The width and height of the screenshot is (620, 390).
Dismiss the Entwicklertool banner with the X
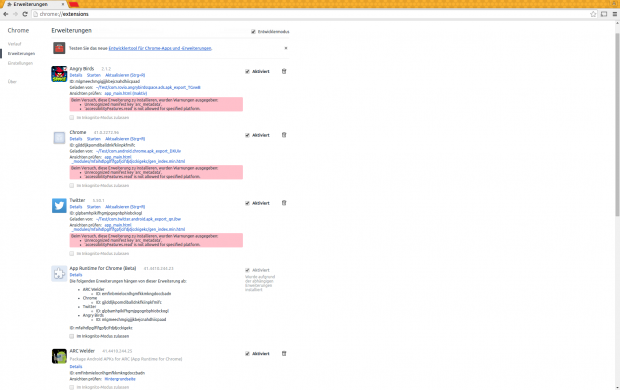[x=286, y=48]
